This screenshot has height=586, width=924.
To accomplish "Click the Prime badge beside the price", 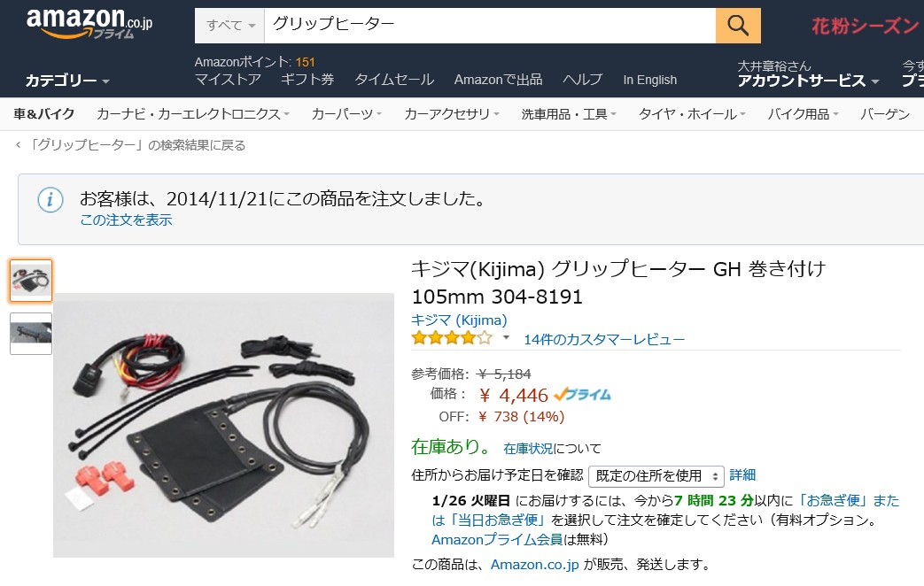I will (582, 394).
